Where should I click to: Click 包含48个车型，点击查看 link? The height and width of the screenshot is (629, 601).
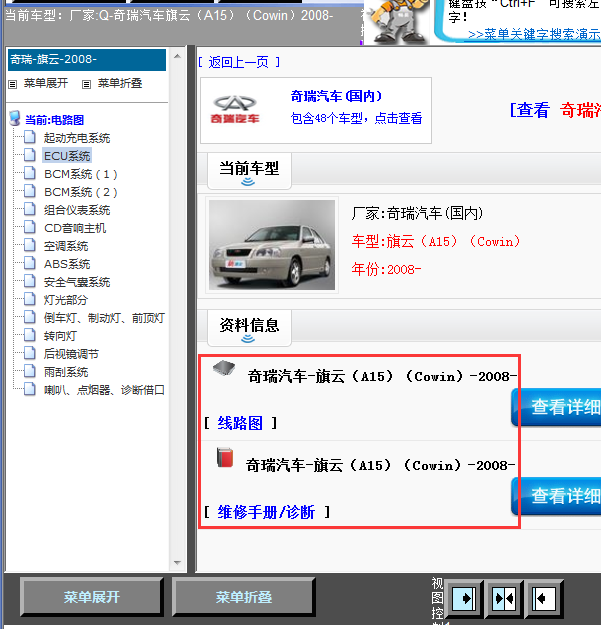pos(356,118)
